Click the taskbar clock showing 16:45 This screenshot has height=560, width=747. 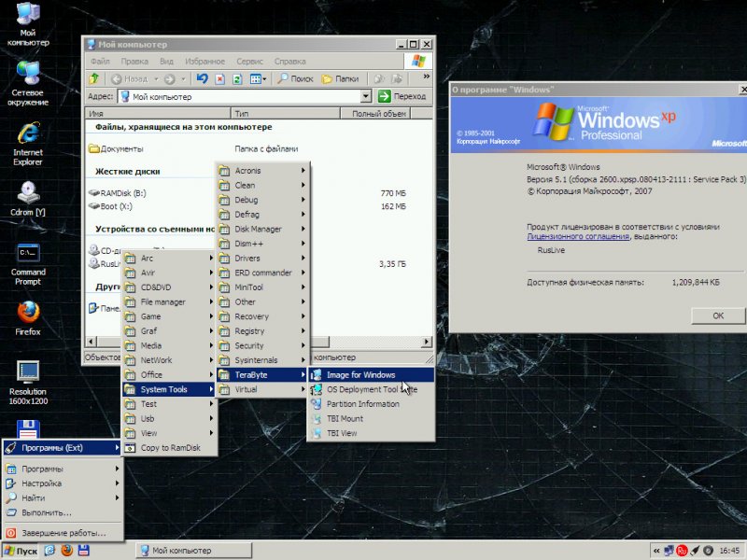point(729,551)
